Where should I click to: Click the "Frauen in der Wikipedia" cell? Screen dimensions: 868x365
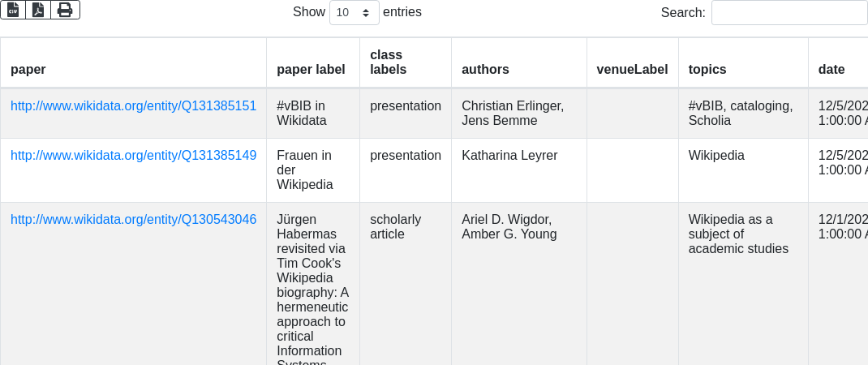tap(305, 170)
